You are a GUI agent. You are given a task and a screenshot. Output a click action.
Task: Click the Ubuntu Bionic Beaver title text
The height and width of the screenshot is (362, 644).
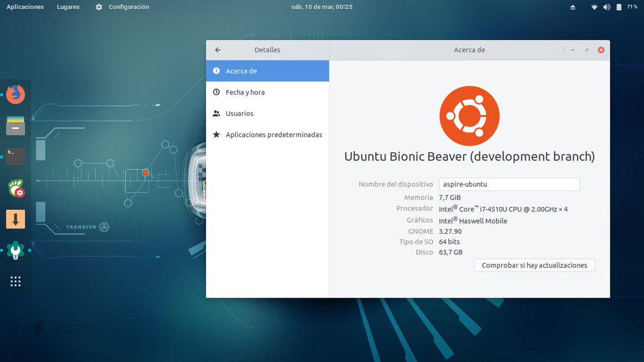[470, 157]
